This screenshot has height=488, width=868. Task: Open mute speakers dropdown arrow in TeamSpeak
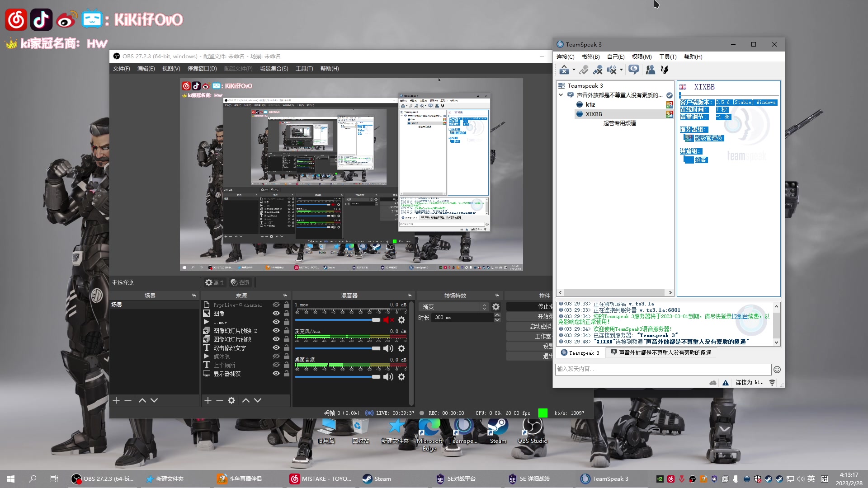pos(621,70)
